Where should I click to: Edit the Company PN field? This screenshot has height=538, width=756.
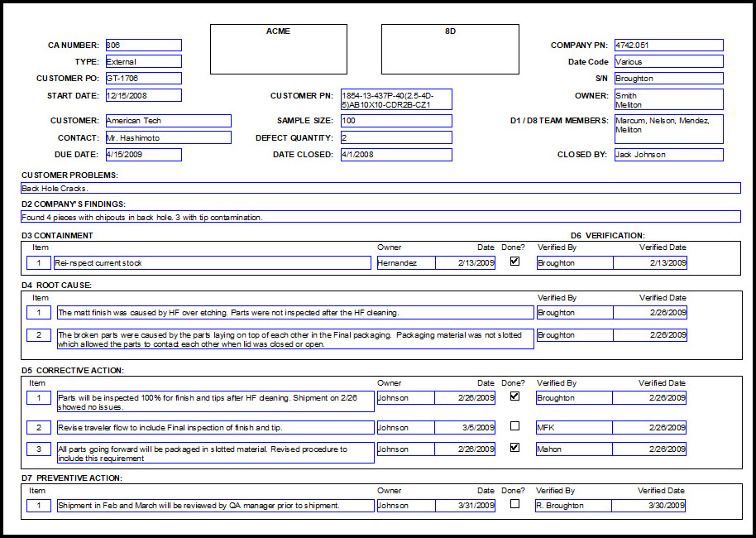668,46
